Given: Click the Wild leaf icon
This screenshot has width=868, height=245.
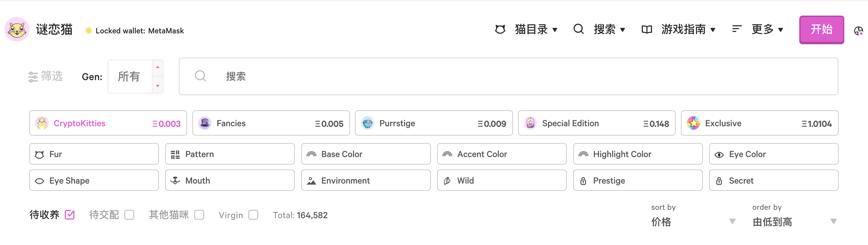Looking at the screenshot, I should click(x=447, y=181).
